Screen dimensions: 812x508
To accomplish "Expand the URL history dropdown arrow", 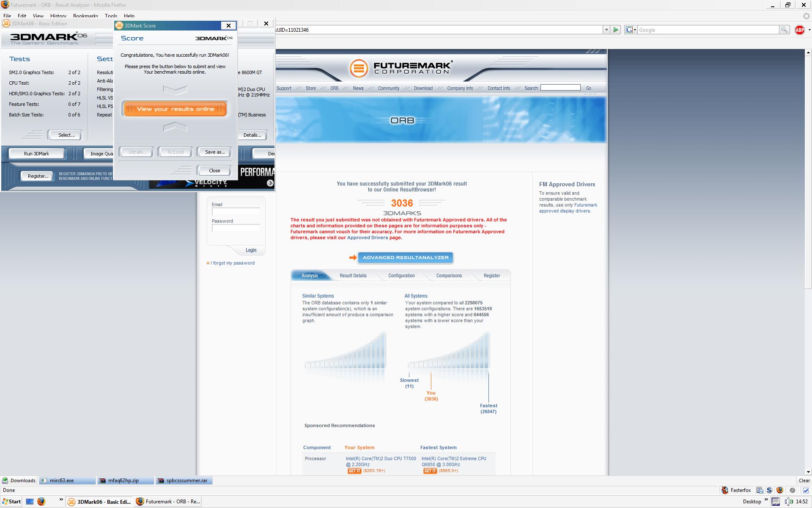I will 606,30.
